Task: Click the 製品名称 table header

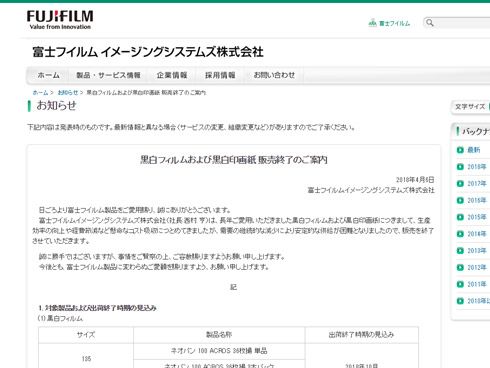Action: [x=219, y=335]
